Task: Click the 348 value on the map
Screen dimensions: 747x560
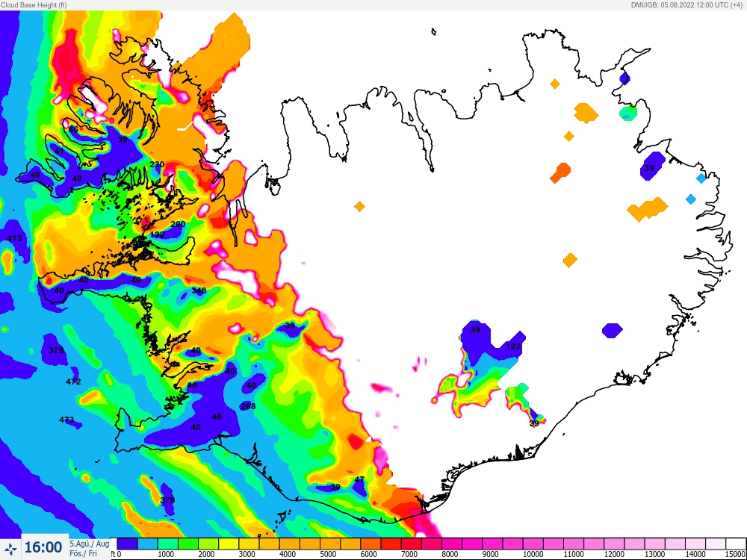Action: [199, 290]
